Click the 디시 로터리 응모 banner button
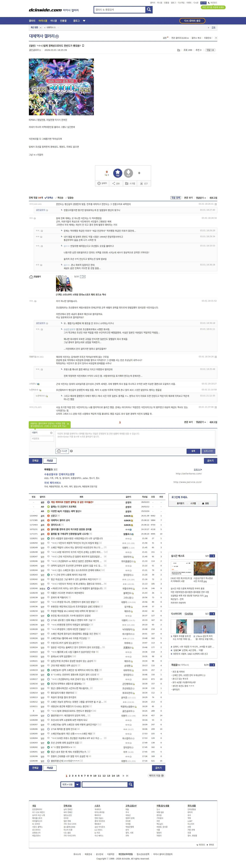The image size is (246, 868). [x=192, y=21]
